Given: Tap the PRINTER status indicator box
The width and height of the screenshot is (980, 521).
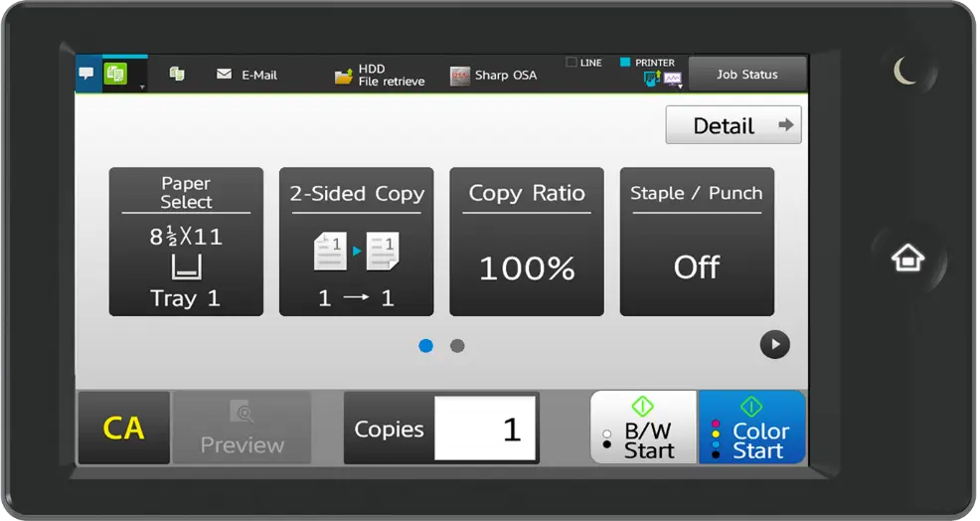Looking at the screenshot, I should (x=625, y=63).
